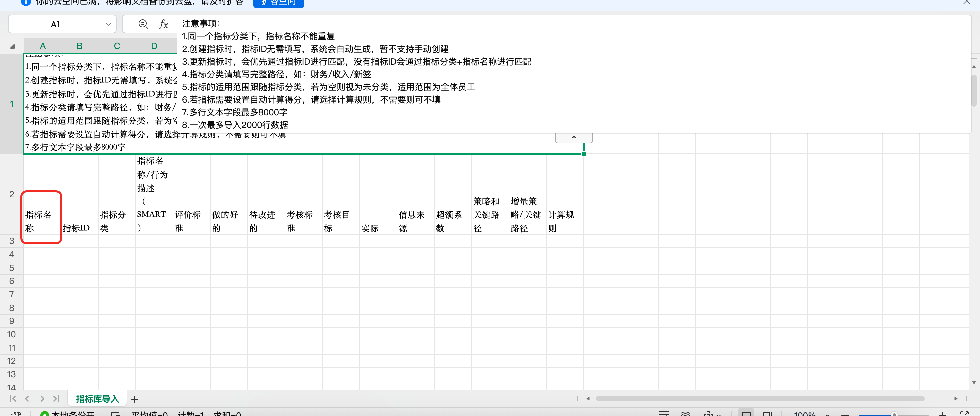980x416 pixels.
Task: Jump to the last sheet tab
Action: (56, 398)
